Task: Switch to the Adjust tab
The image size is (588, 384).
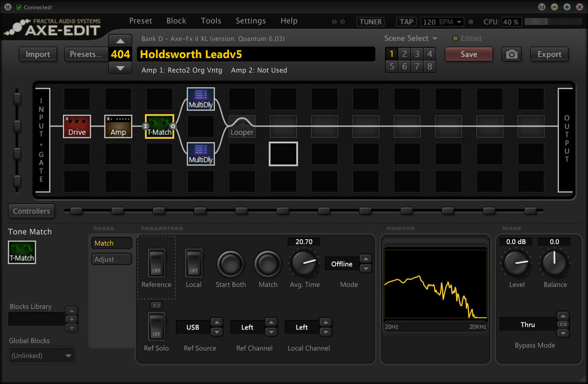Action: pyautogui.click(x=112, y=259)
